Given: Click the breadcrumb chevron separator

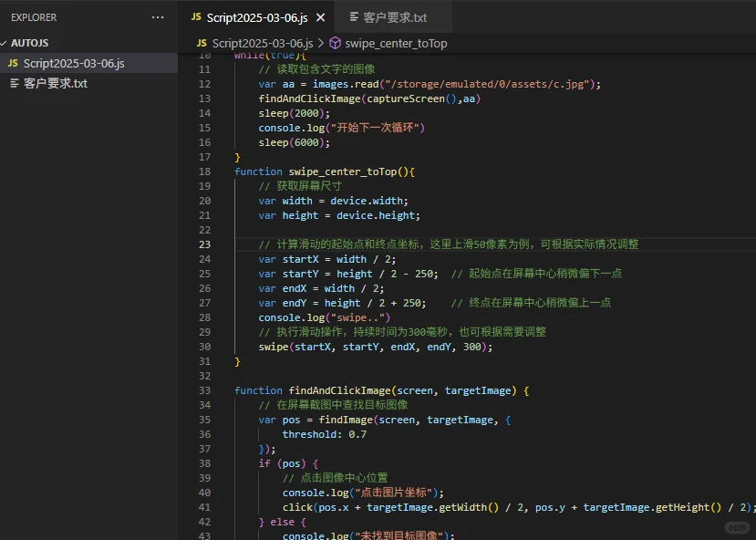Looking at the screenshot, I should click(x=321, y=44).
